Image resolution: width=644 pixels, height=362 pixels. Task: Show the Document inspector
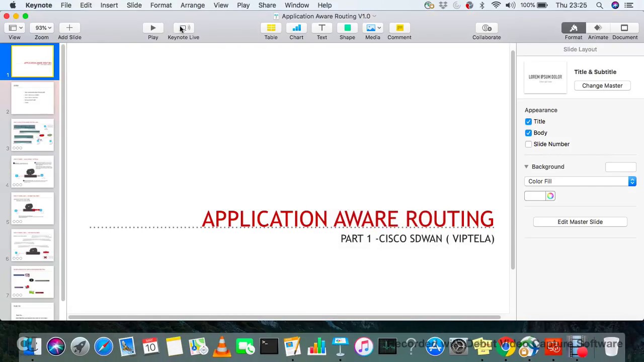tap(624, 28)
